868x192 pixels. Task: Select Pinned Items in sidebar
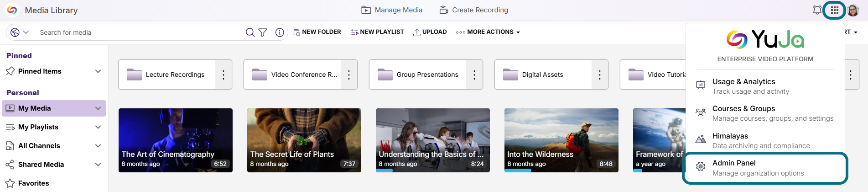coord(40,71)
